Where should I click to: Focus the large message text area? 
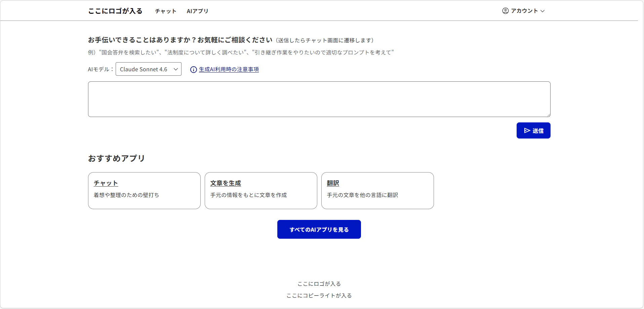pos(319,99)
